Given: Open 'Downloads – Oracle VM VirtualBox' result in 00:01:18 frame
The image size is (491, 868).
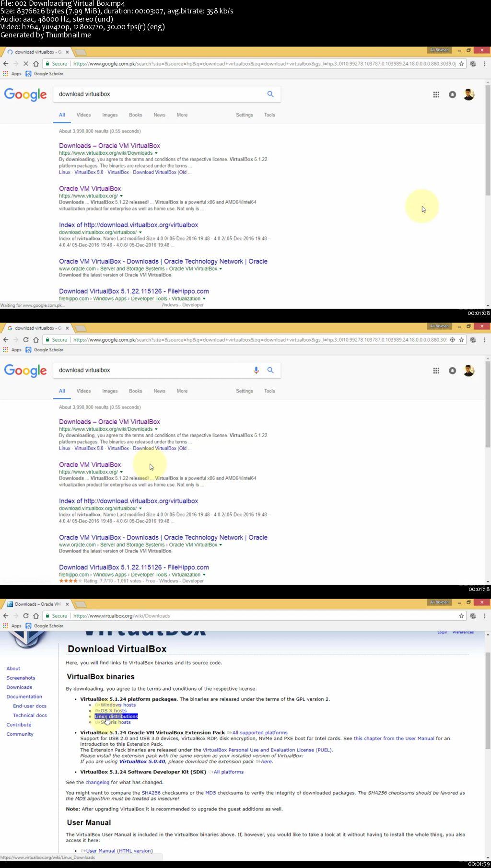Looking at the screenshot, I should point(109,422).
